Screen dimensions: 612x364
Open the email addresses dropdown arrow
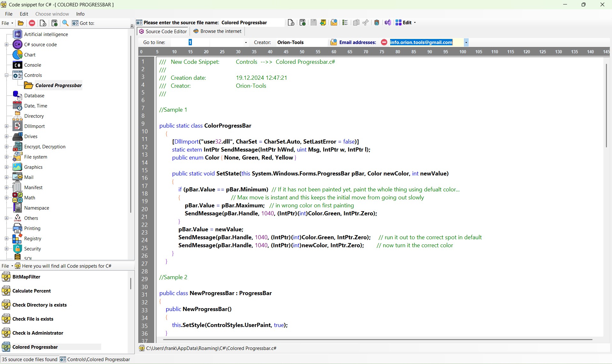click(466, 42)
